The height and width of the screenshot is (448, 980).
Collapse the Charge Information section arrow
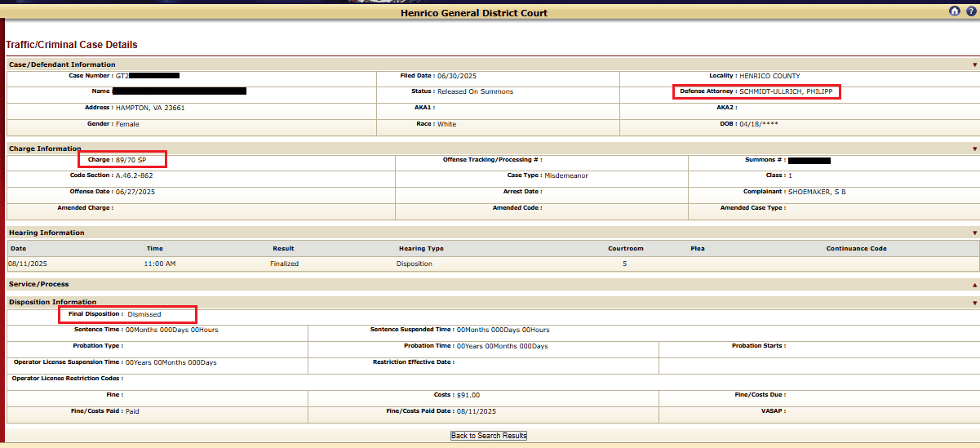(974, 149)
